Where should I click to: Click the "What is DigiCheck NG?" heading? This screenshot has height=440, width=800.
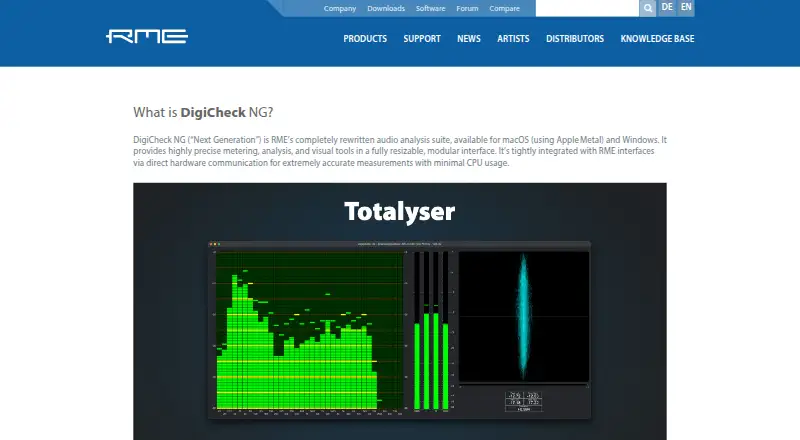[x=203, y=112]
